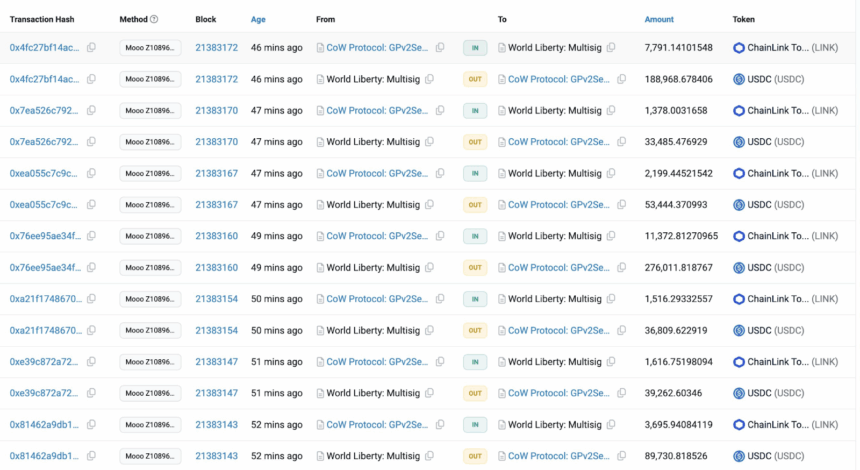Toggle the Age column header format
The height and width of the screenshot is (470, 860).
258,19
